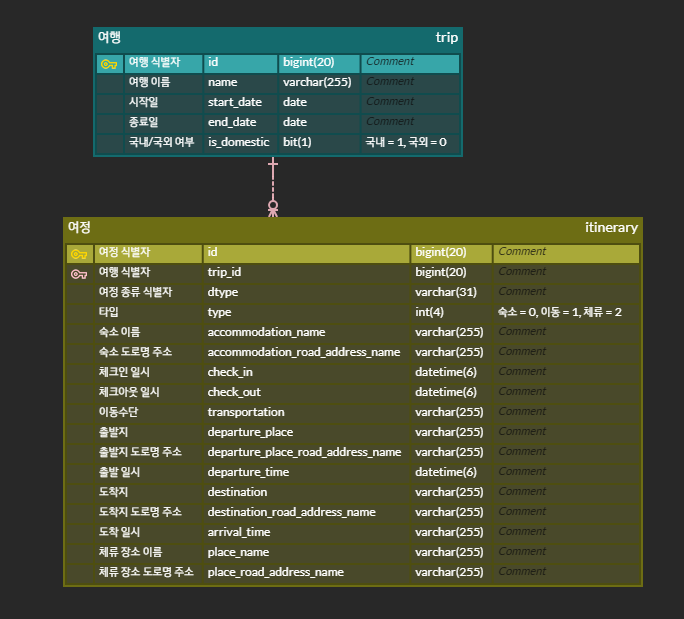Click the 'datetime(6)' type in departure_time row
The width and height of the screenshot is (684, 619).
[x=451, y=473]
